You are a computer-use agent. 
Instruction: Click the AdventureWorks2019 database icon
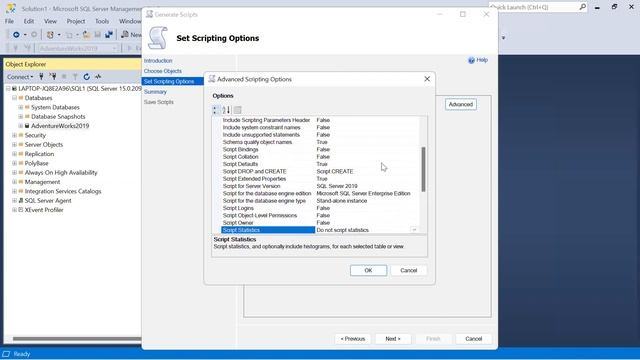pyautogui.click(x=27, y=126)
